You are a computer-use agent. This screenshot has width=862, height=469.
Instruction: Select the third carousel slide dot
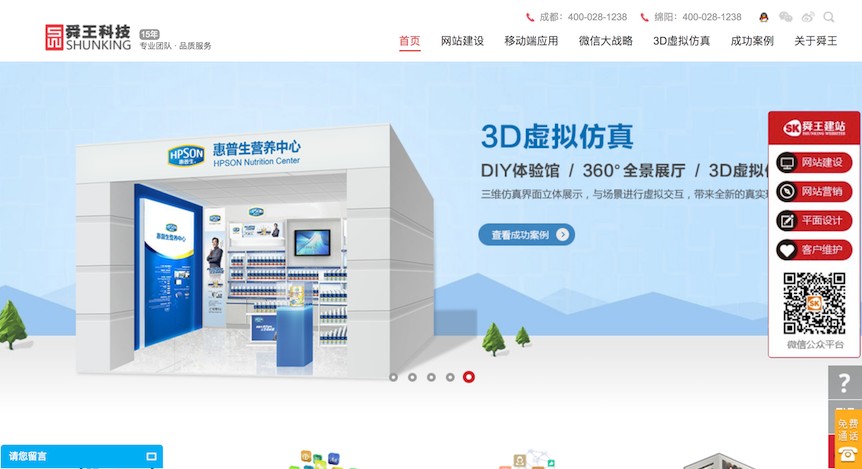[x=431, y=377]
